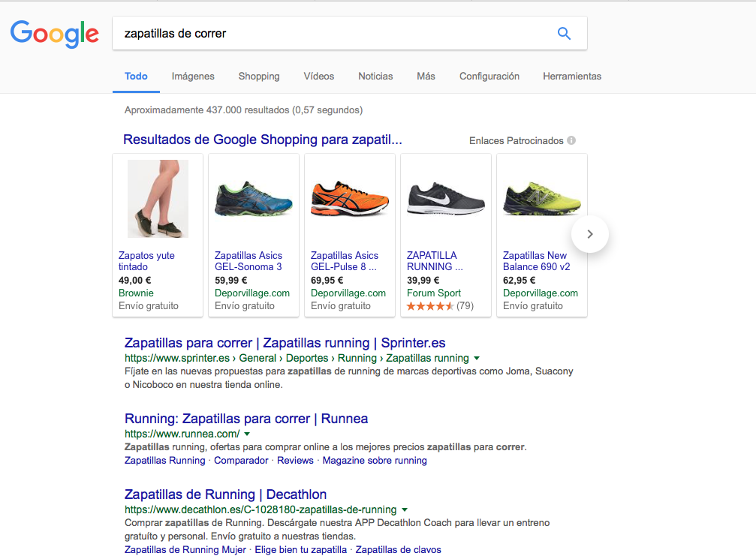Click the sponsored links info icon

[x=571, y=140]
